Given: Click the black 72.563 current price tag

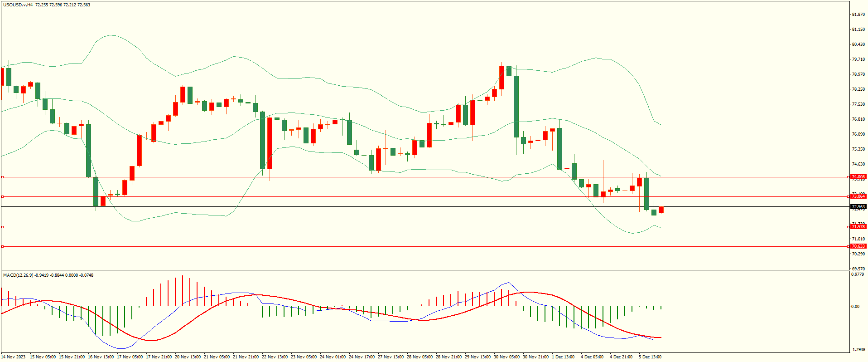Looking at the screenshot, I should (x=858, y=207).
